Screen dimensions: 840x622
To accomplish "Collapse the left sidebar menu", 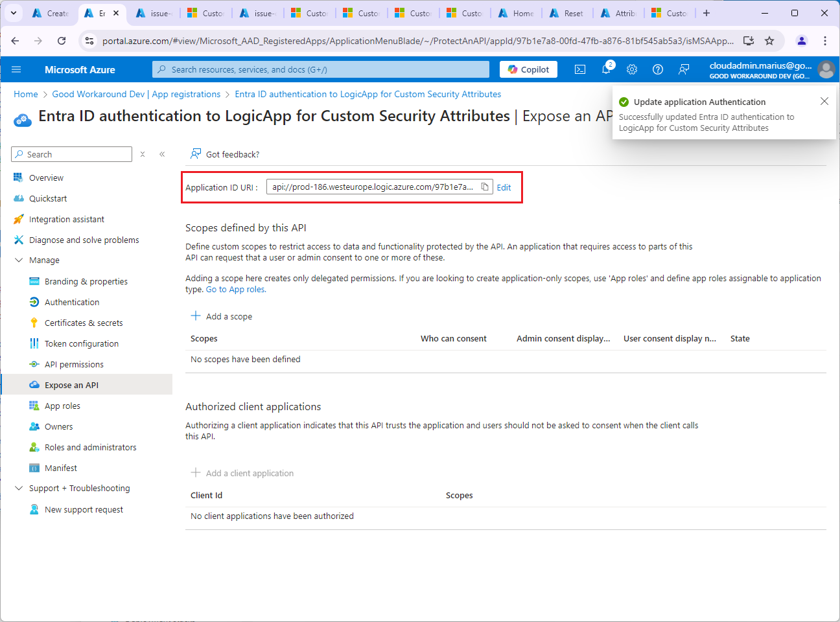I will click(x=162, y=154).
